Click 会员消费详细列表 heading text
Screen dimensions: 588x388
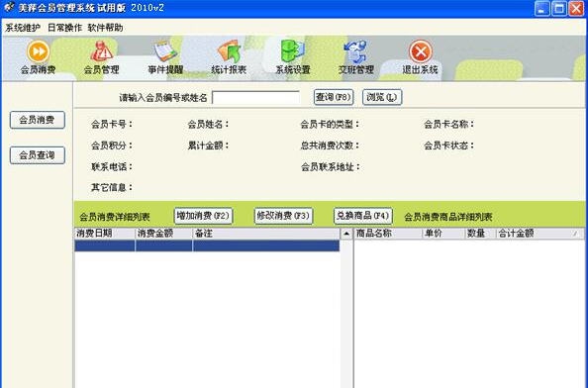tap(115, 217)
